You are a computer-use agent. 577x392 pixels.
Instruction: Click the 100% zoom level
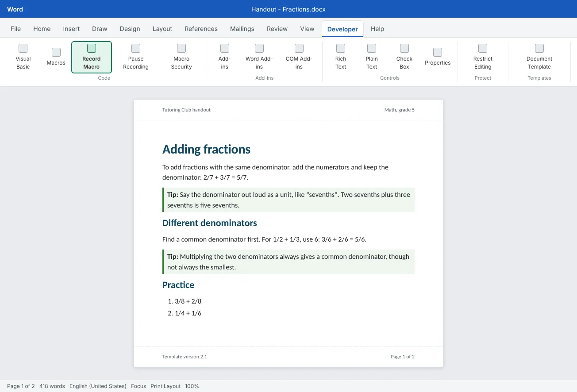point(192,386)
